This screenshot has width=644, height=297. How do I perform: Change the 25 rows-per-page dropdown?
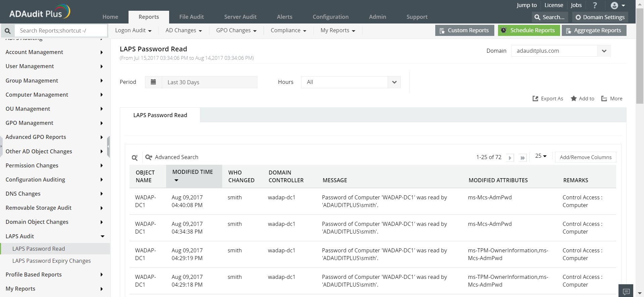pos(541,156)
